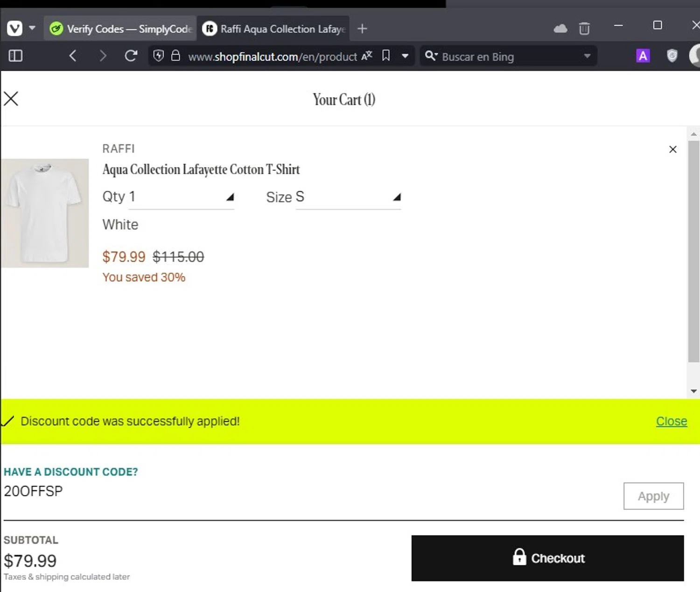Expand the address bar dropdown arrow
Image resolution: width=700 pixels, height=592 pixels.
(405, 56)
